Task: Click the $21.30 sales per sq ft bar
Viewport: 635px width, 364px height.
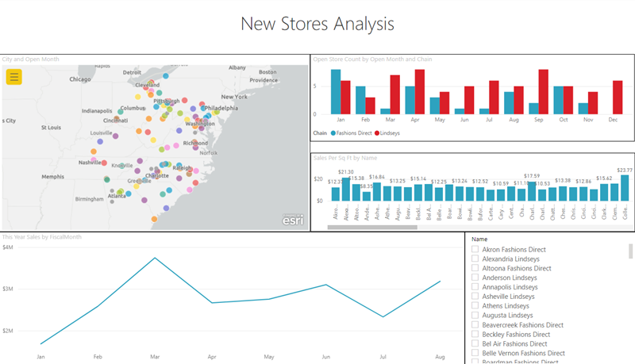Action: point(346,190)
